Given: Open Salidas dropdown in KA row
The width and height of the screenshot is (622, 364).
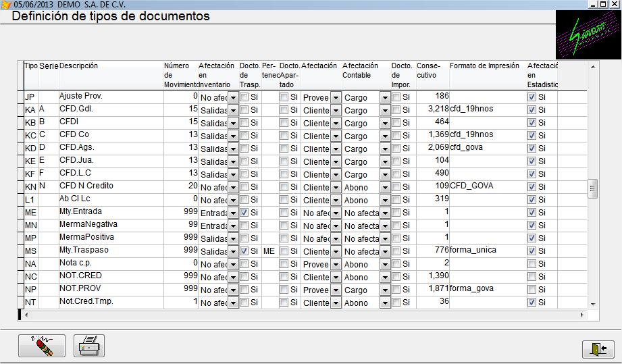Looking at the screenshot, I should click(x=233, y=110).
